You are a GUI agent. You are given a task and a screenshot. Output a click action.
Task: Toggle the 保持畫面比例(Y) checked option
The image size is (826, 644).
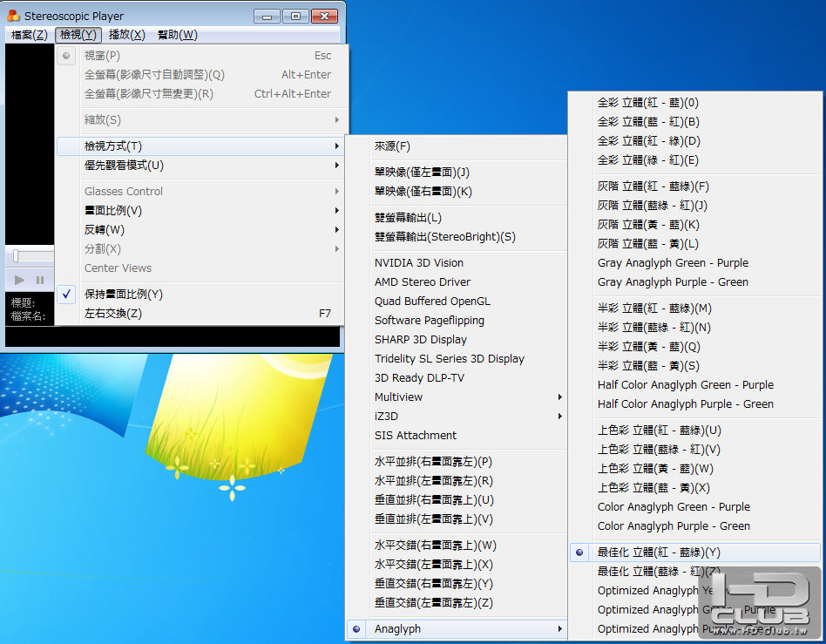(200, 294)
